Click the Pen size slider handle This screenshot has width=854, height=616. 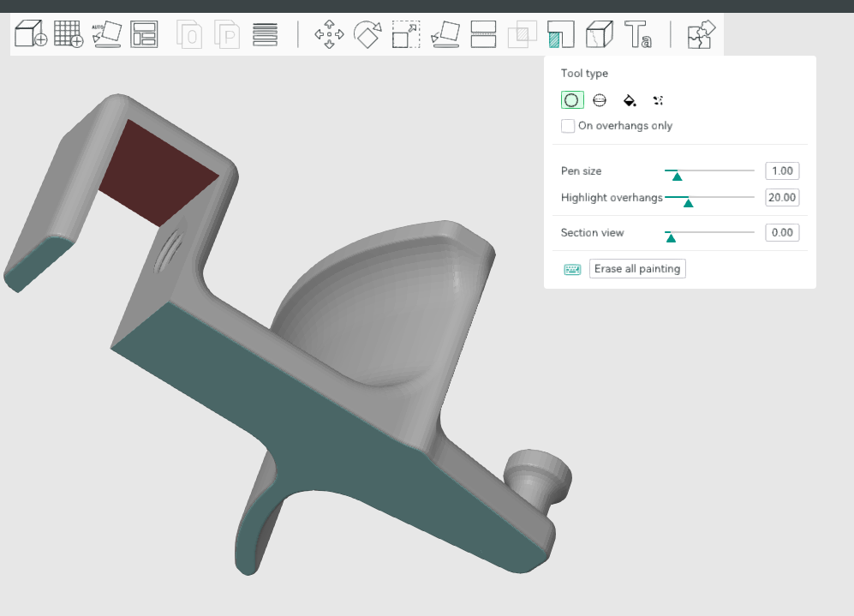[x=677, y=176]
